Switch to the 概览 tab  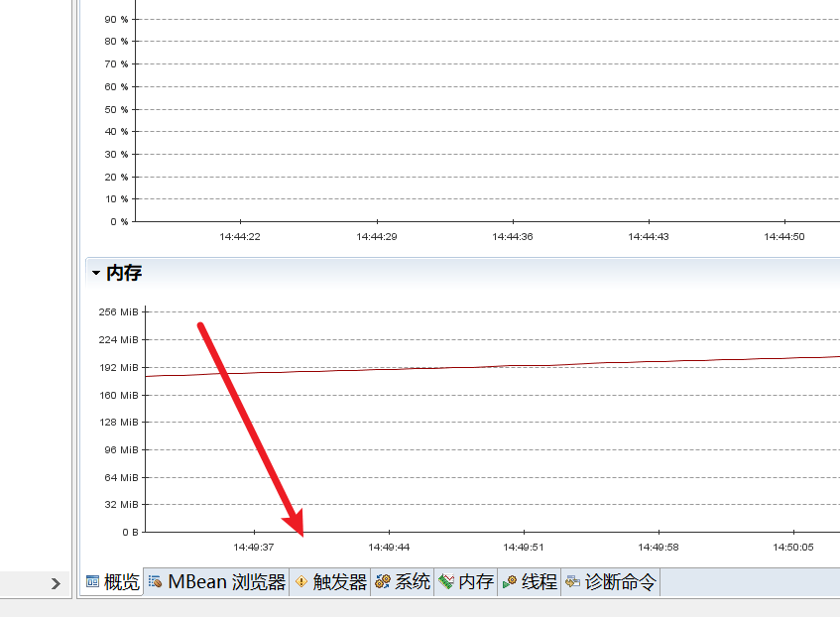tap(111, 582)
